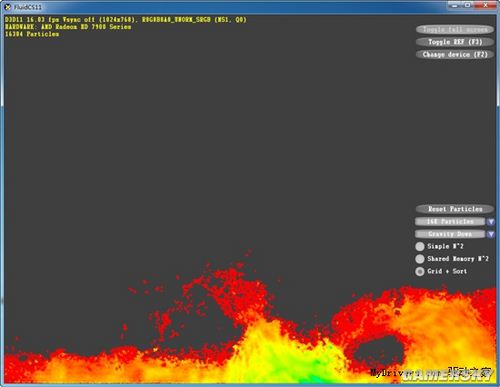Image resolution: width=500 pixels, height=387 pixels.
Task: Open the Gravity Down combo box
Action: [450, 234]
